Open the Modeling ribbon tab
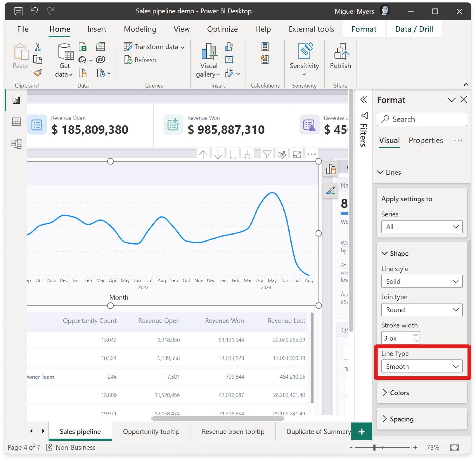 click(140, 29)
